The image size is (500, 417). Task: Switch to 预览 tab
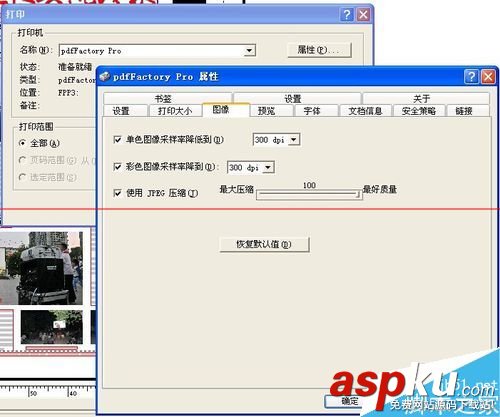[x=271, y=110]
